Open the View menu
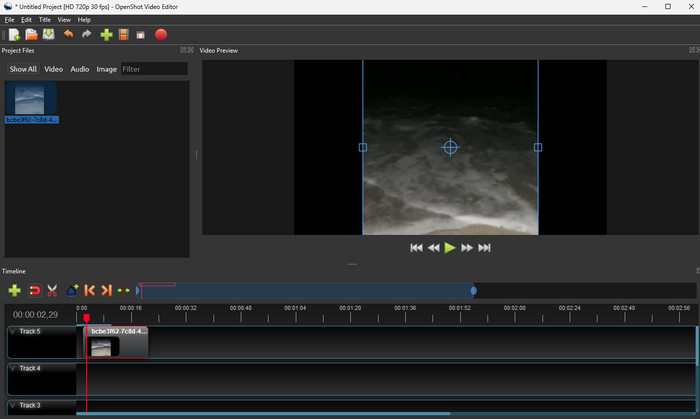 (x=64, y=20)
